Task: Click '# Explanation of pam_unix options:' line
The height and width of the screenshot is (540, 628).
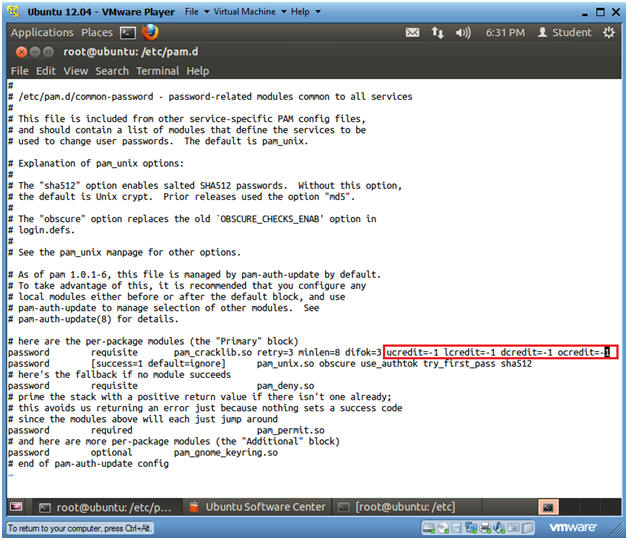Action: click(96, 163)
